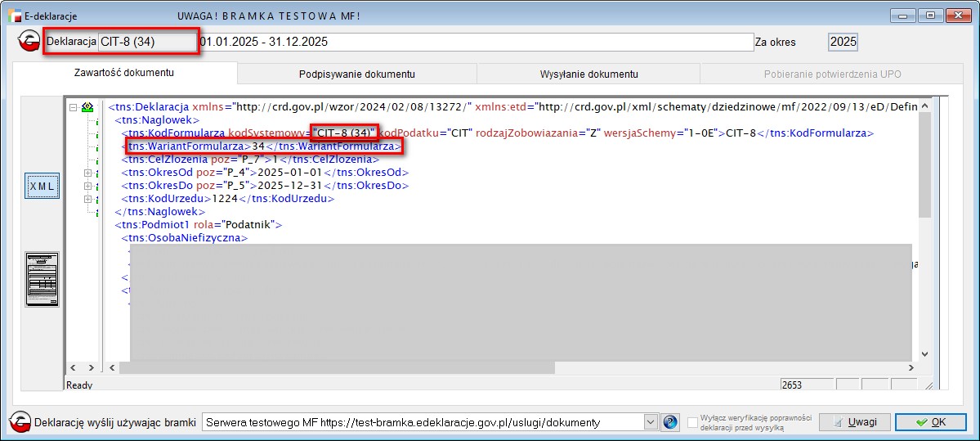Click the E-deklaracje window title icon
The image size is (980, 441).
(14, 16)
